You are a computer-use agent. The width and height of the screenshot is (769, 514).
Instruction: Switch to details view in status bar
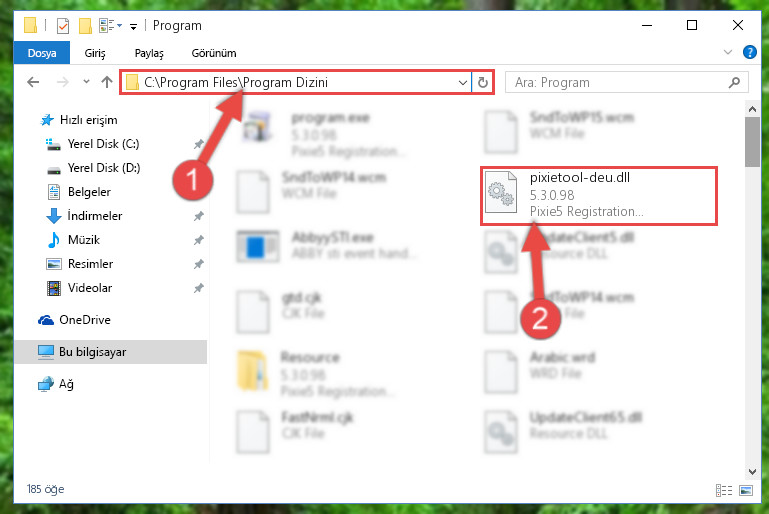[x=724, y=490]
